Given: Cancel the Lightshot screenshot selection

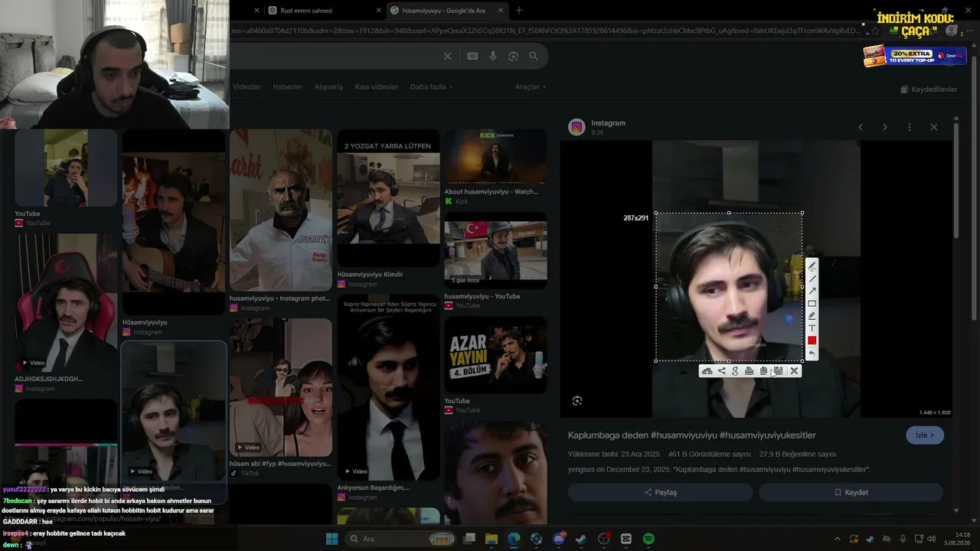Looking at the screenshot, I should pos(794,371).
